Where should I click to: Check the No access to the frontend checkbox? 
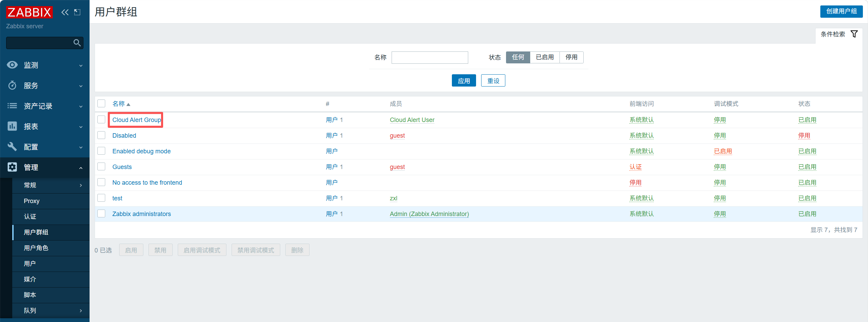click(x=101, y=182)
